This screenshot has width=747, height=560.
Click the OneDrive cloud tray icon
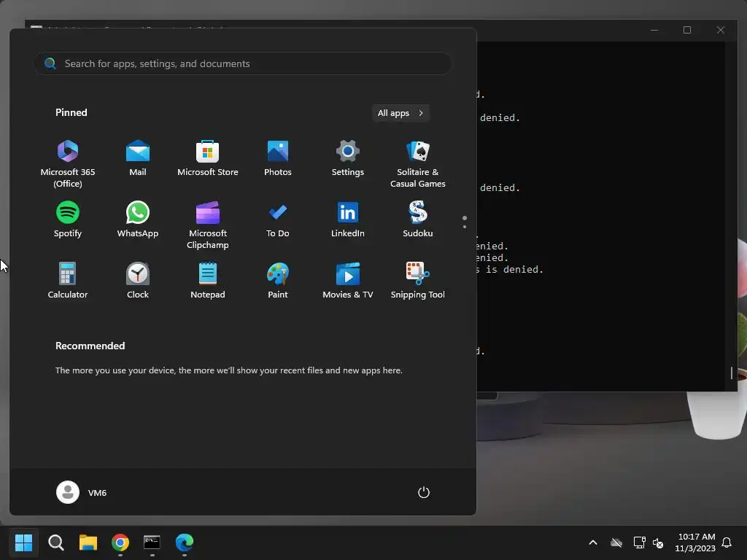(x=616, y=542)
